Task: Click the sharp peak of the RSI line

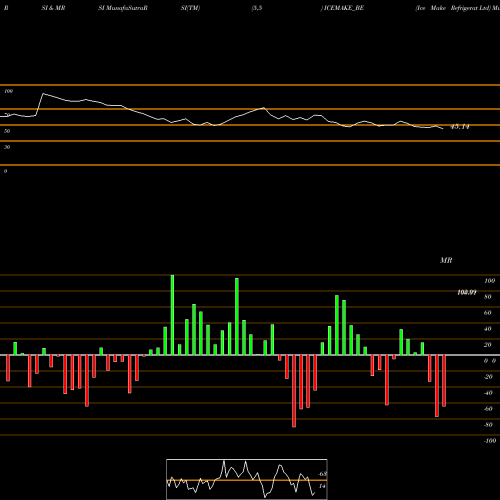Action: point(43,94)
